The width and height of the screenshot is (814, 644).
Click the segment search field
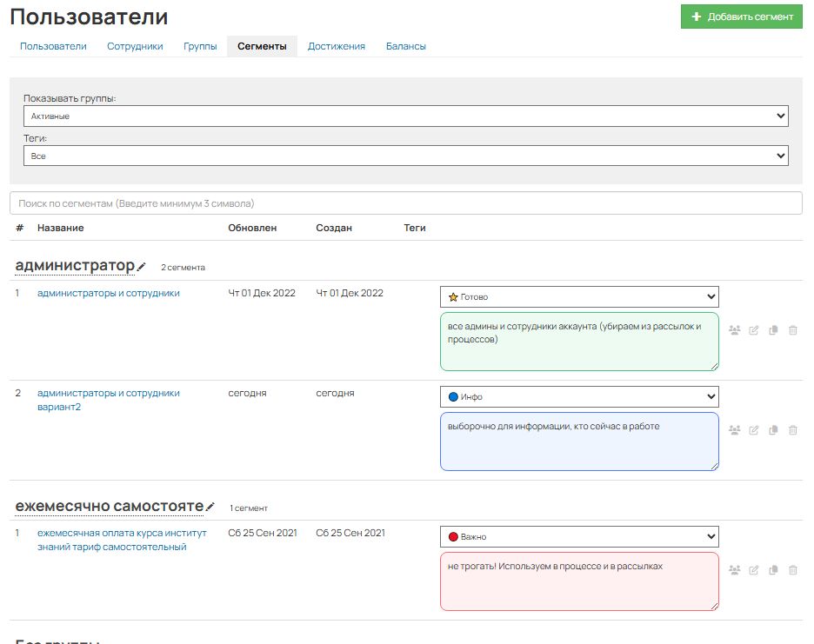coord(406,203)
